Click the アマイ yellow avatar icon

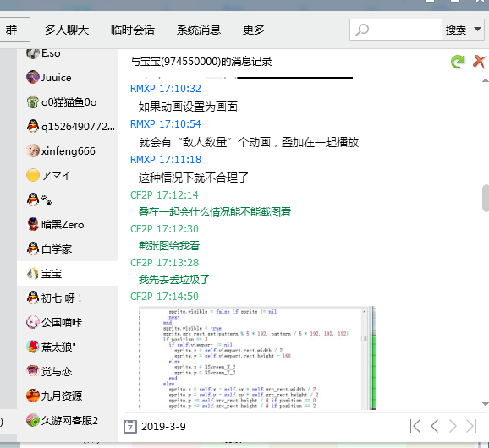click(x=33, y=176)
